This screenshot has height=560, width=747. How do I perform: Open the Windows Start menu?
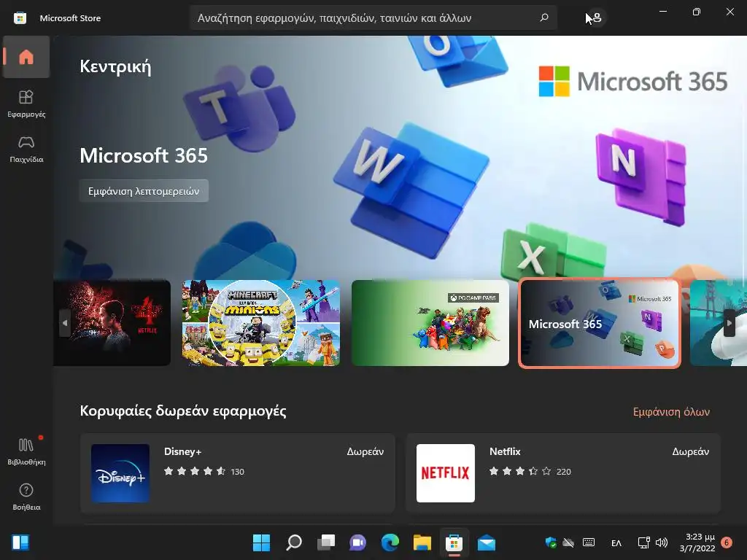[261, 542]
